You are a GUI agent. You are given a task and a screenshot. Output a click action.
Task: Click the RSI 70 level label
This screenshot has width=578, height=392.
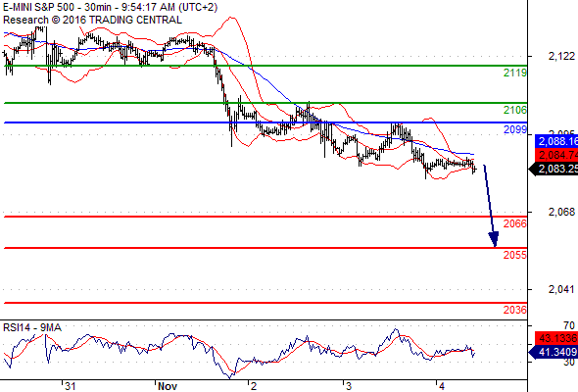(x=569, y=326)
